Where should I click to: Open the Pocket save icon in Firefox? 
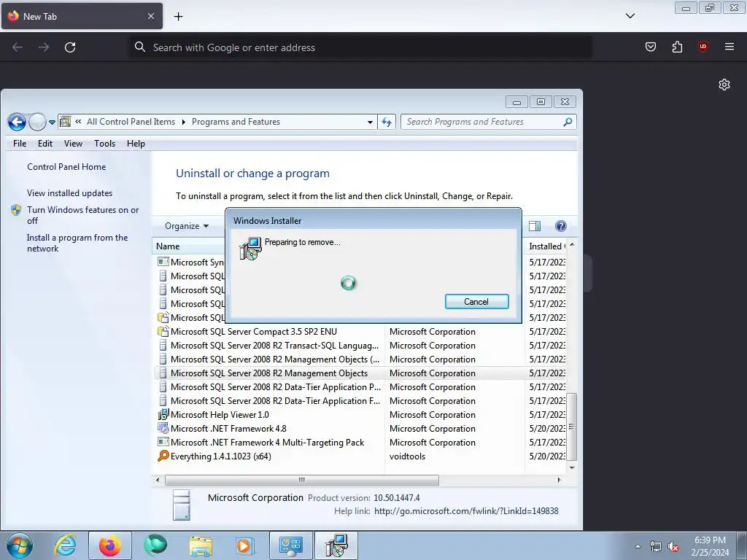pyautogui.click(x=650, y=47)
